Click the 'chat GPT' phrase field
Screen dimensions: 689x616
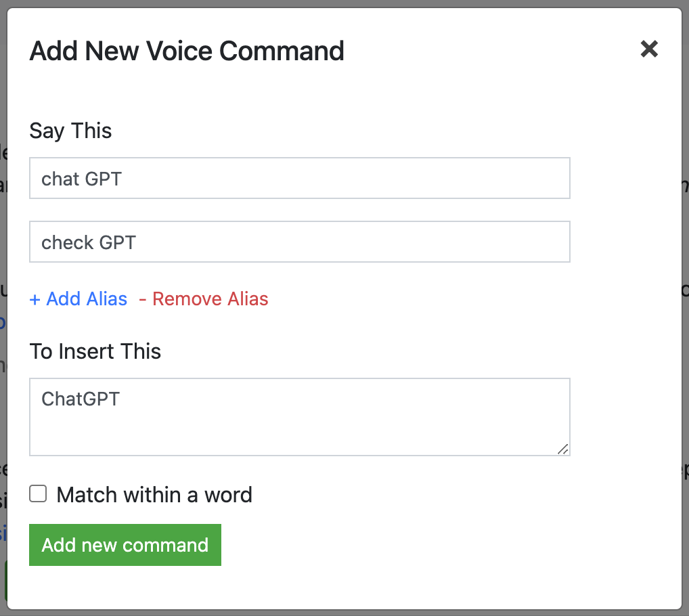[299, 179]
